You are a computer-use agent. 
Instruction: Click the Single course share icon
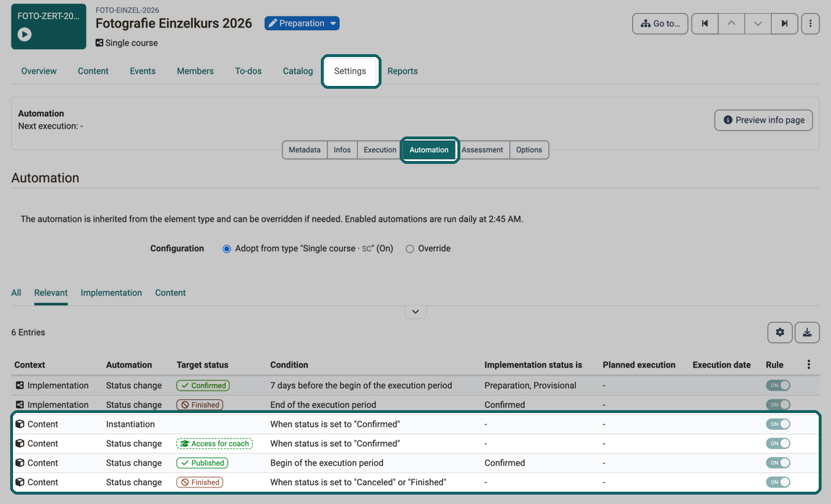pos(99,43)
